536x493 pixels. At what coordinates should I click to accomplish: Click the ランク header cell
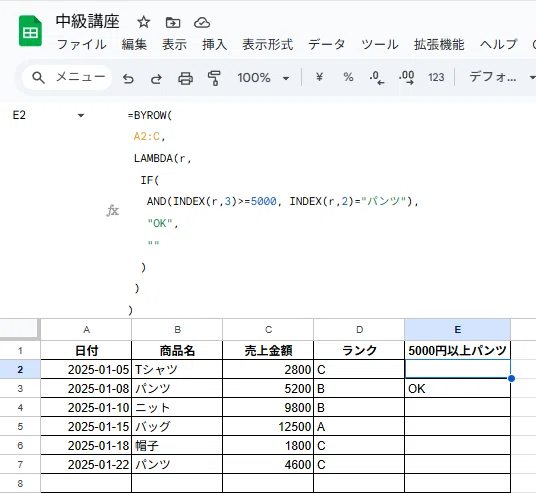[359, 350]
